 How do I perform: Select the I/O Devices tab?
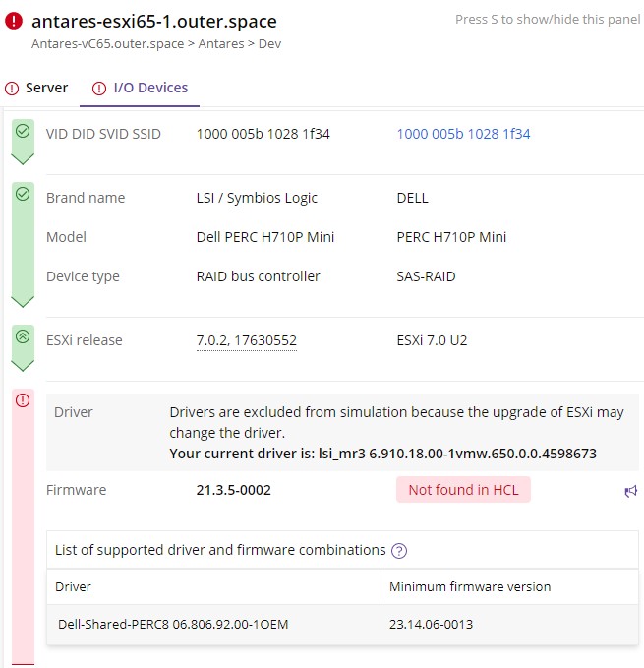(149, 88)
